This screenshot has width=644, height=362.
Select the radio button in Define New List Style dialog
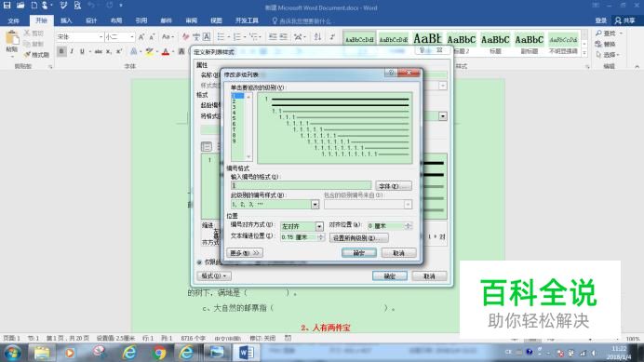click(x=199, y=262)
